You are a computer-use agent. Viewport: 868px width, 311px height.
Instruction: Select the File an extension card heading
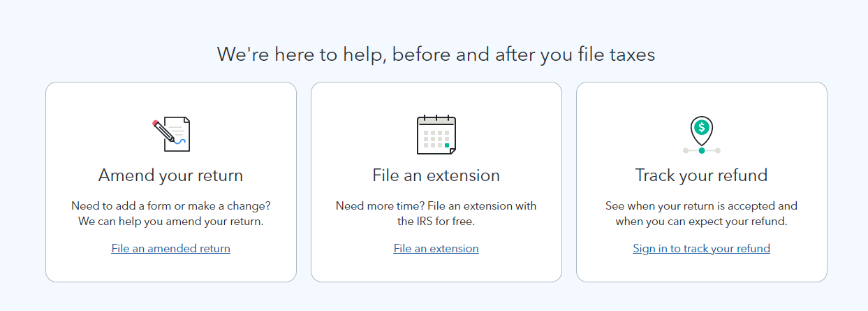(436, 175)
